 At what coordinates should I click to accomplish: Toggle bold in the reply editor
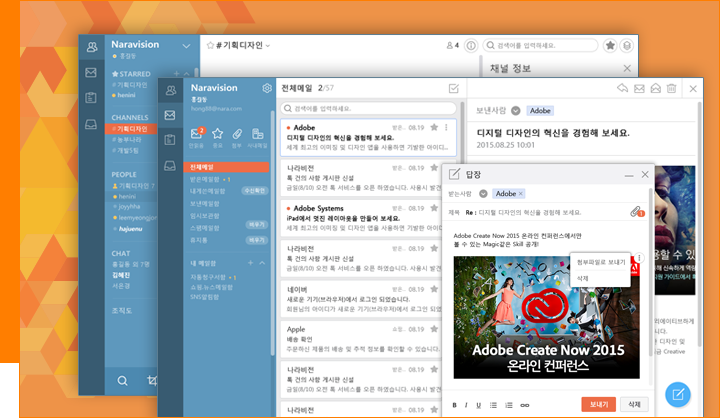click(454, 405)
